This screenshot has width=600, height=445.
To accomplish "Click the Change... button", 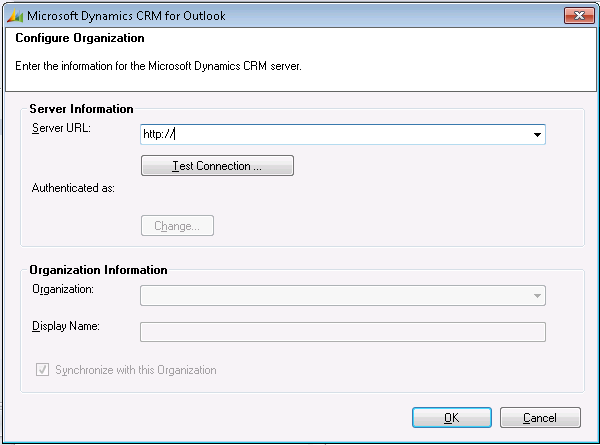I will pyautogui.click(x=177, y=226).
